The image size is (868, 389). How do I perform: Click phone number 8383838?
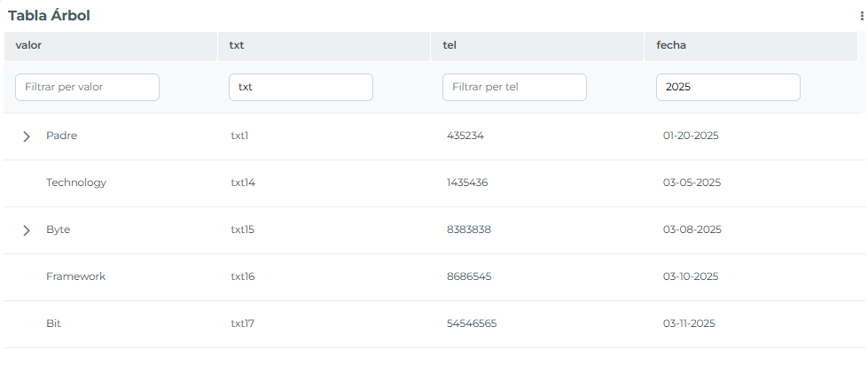[468, 230]
